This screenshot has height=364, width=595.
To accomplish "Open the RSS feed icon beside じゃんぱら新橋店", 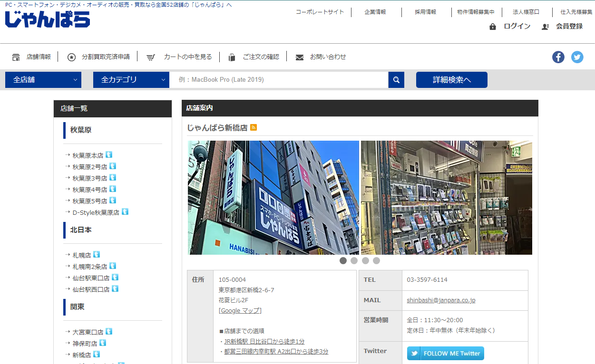I will coord(254,127).
